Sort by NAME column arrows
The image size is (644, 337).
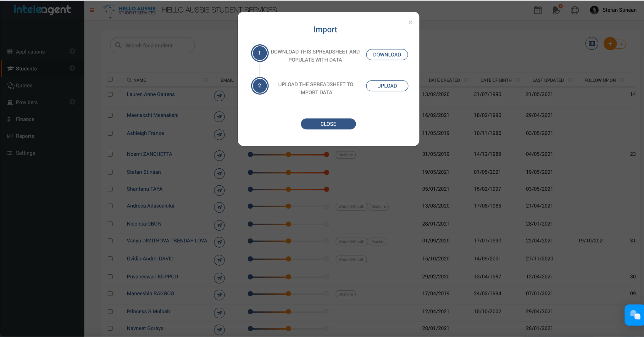tap(206, 80)
